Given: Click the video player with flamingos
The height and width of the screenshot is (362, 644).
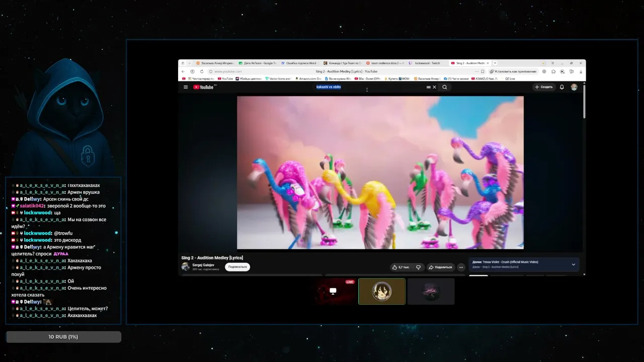Looking at the screenshot, I should point(380,172).
